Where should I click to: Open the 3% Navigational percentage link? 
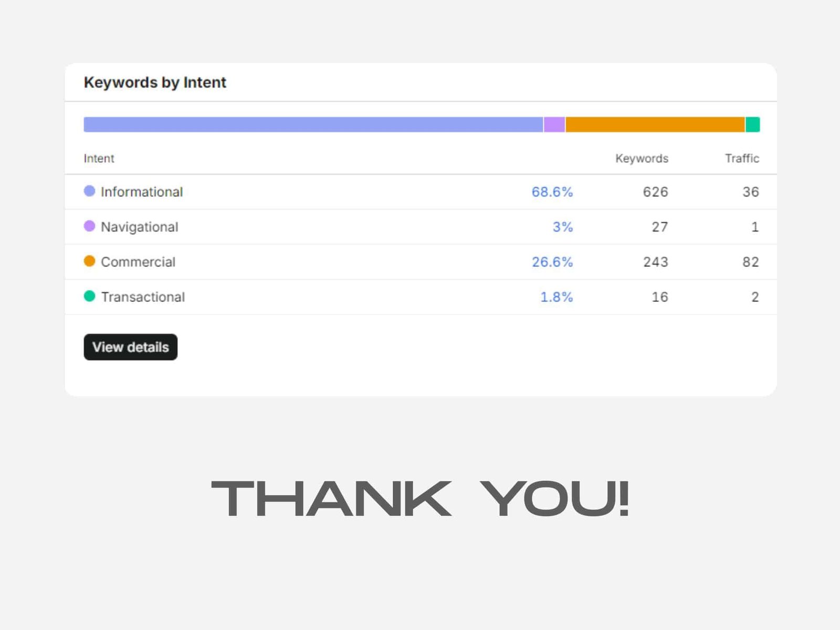(x=563, y=227)
